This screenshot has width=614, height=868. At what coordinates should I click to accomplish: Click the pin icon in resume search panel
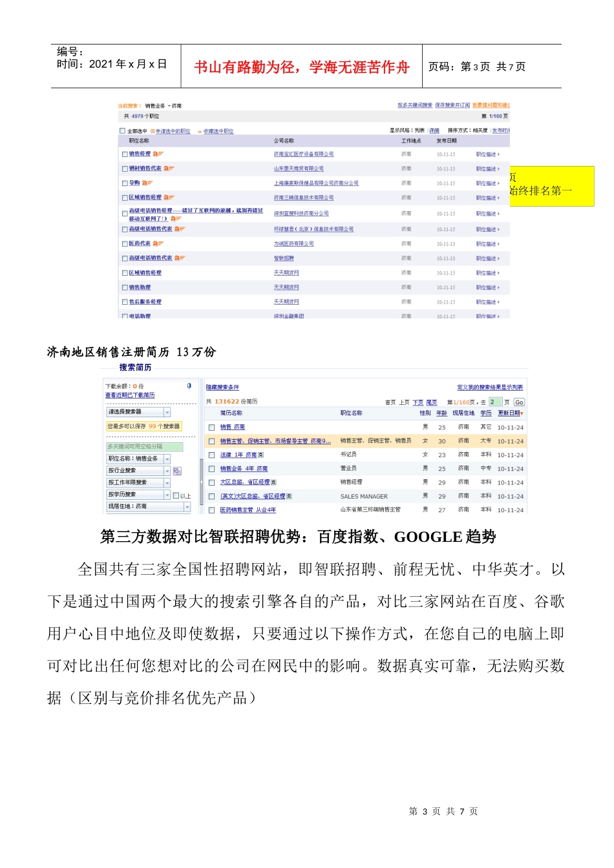(x=189, y=386)
